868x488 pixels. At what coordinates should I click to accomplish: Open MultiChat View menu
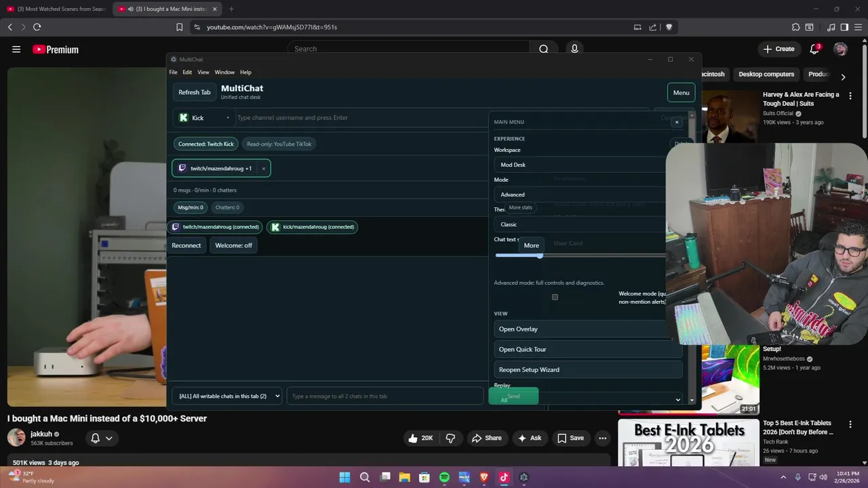click(x=203, y=72)
